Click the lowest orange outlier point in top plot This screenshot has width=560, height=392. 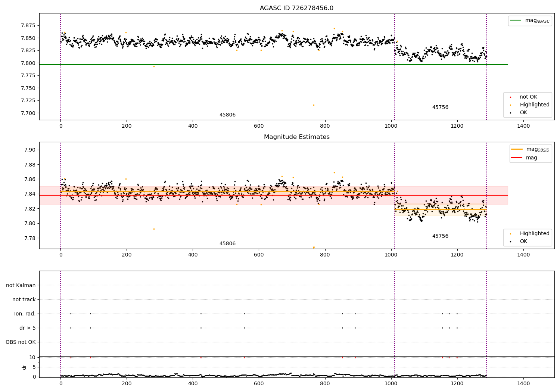click(x=314, y=105)
